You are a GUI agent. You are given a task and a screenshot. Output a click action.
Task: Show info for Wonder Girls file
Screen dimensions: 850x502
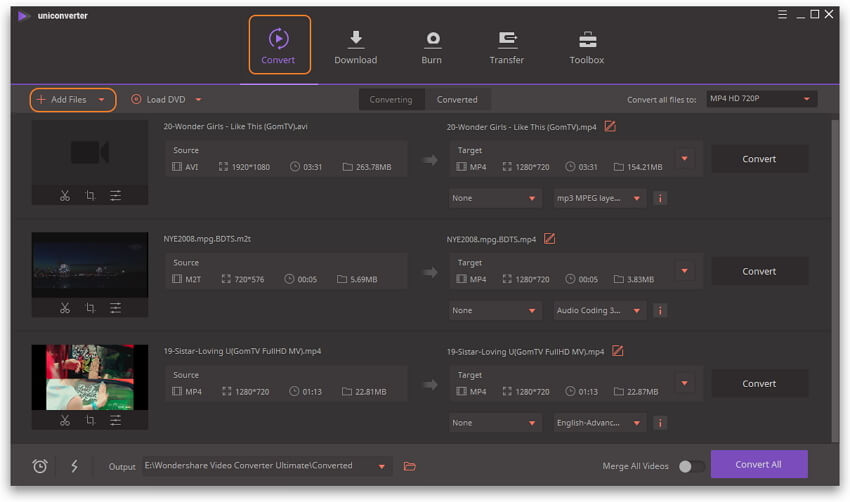(660, 198)
